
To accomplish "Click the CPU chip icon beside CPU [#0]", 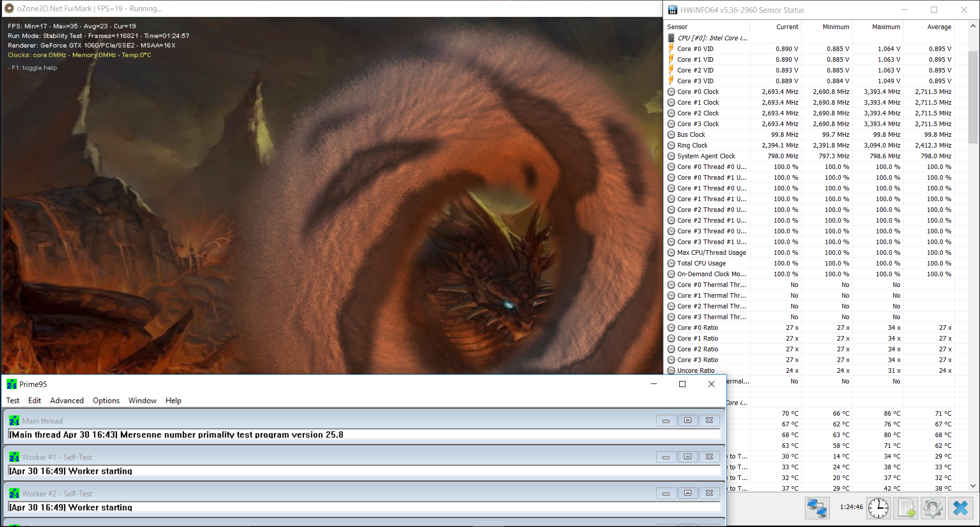I will click(x=671, y=38).
